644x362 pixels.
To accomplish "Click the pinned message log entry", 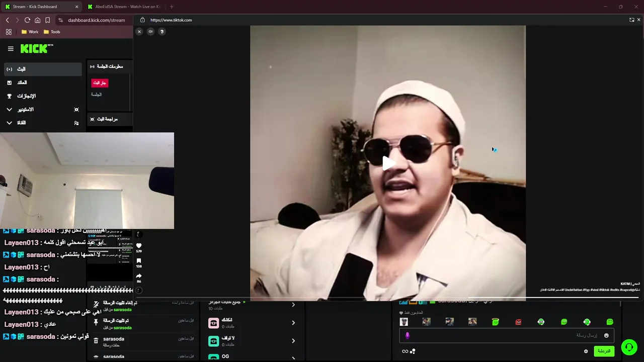I will click(143, 324).
